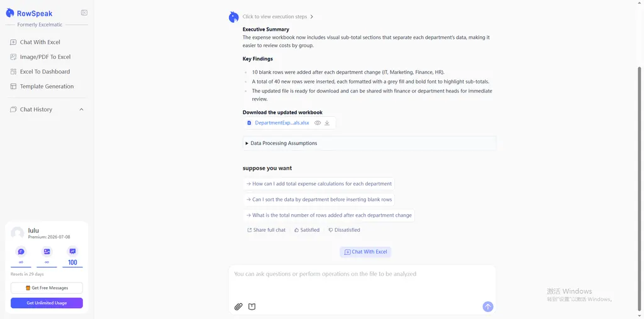Click the image conversion quota icon
This screenshot has width=644, height=319.
pos(47,252)
